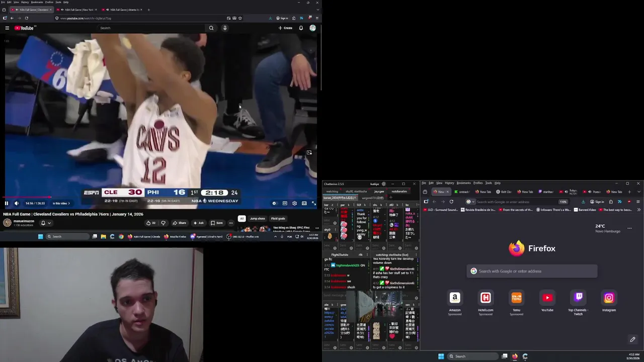List all tabs in right Firefox window

(x=638, y=192)
